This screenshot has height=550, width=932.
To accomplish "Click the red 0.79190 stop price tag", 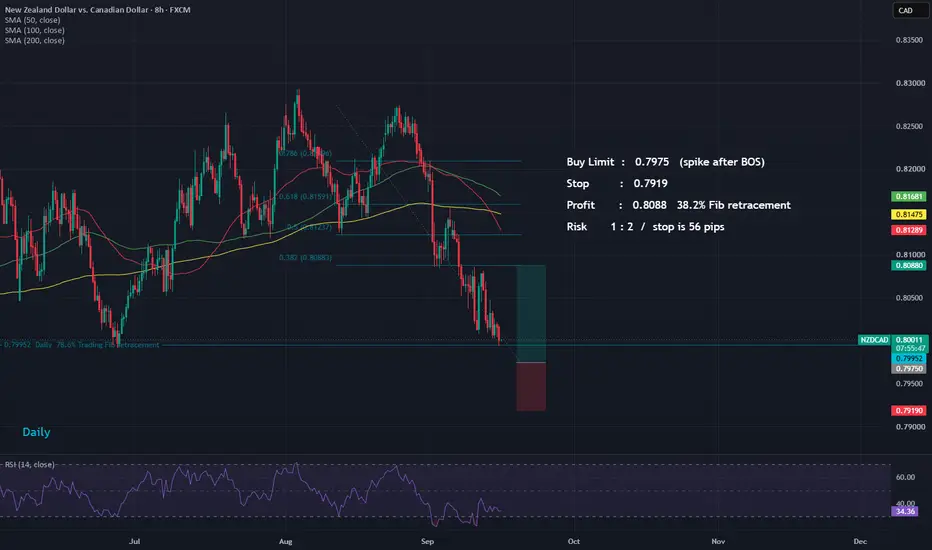I will coord(908,410).
